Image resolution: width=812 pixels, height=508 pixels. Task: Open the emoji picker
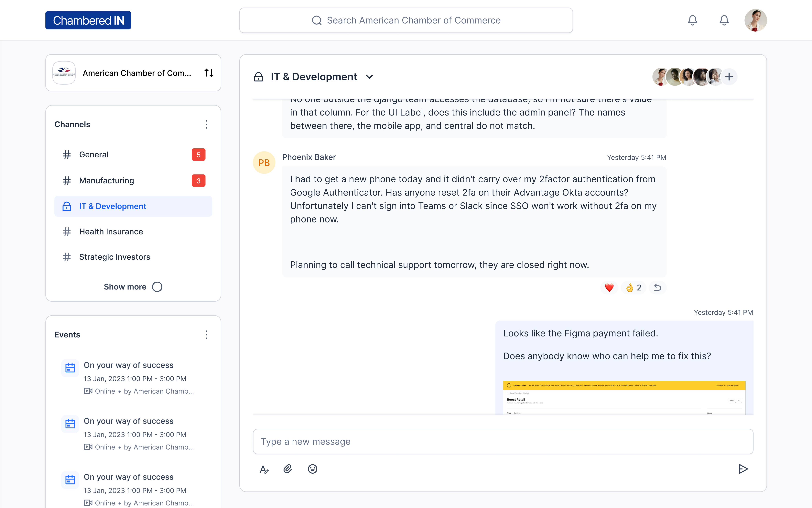tap(312, 469)
